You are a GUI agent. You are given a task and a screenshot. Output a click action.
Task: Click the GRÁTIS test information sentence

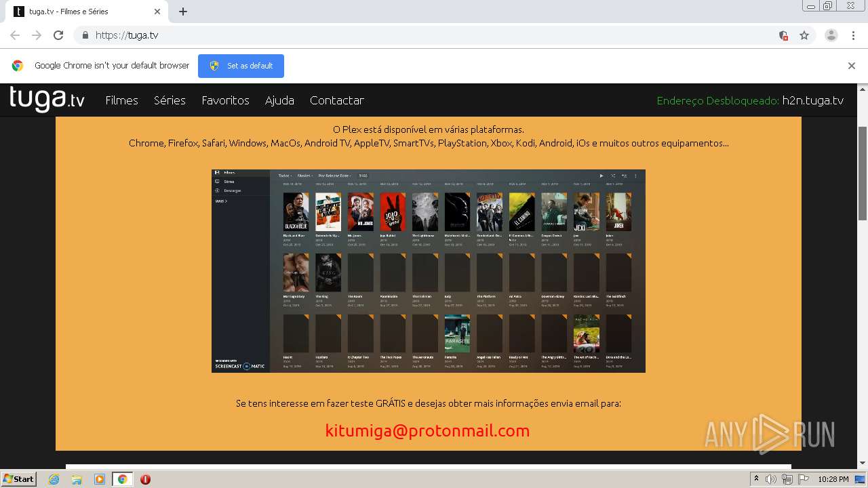click(x=429, y=403)
